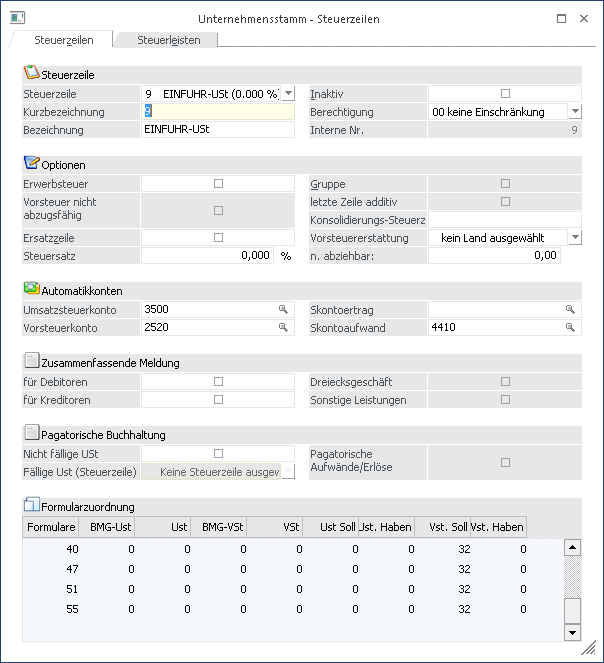Click the Automatikkonten section icon
Viewport: 604px width, 663px height.
pos(30,290)
